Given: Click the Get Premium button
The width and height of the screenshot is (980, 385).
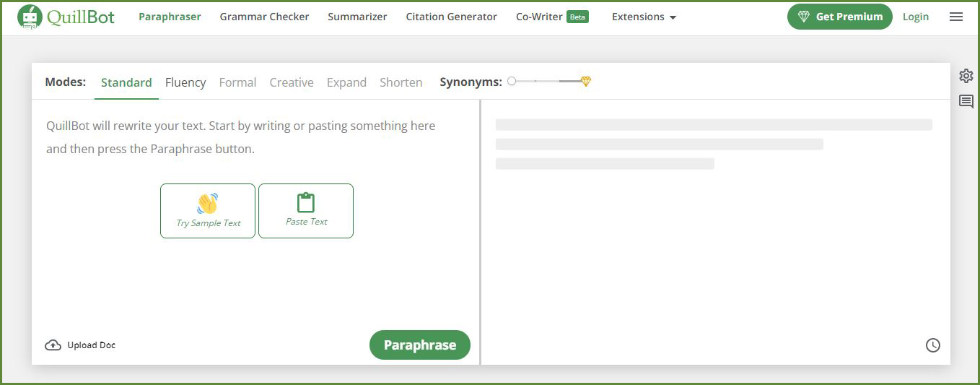Looking at the screenshot, I should [x=840, y=17].
